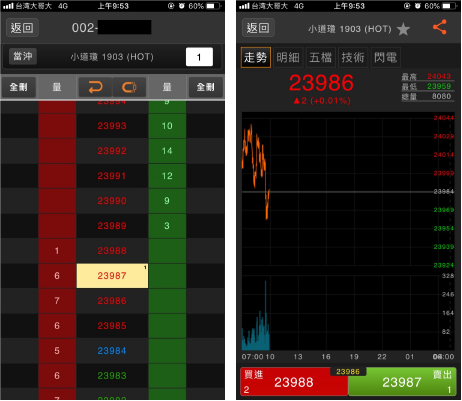Select blue price row 23984
Image resolution: width=462 pixels, height=401 pixels.
[x=112, y=351]
